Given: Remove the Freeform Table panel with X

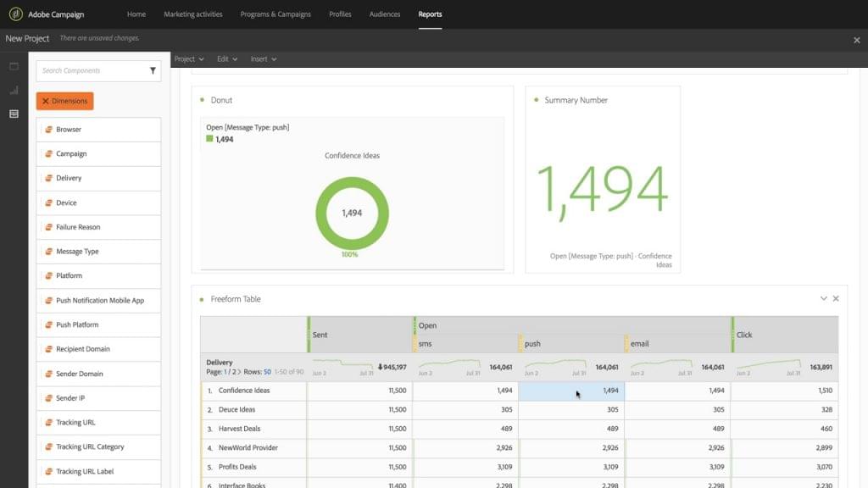Looking at the screenshot, I should click(x=836, y=299).
